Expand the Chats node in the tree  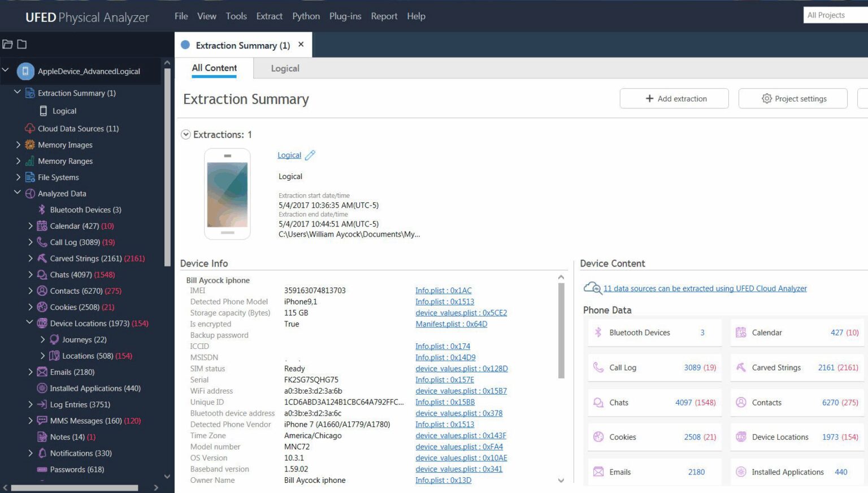click(x=31, y=274)
